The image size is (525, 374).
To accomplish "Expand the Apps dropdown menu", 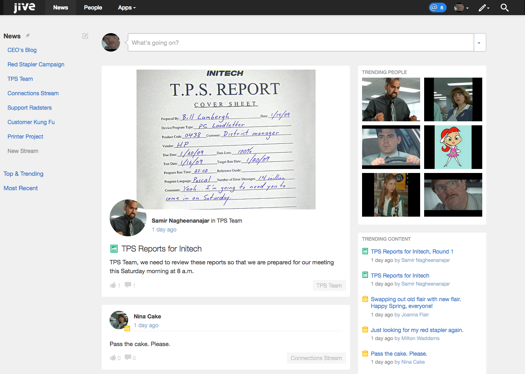I will [127, 7].
